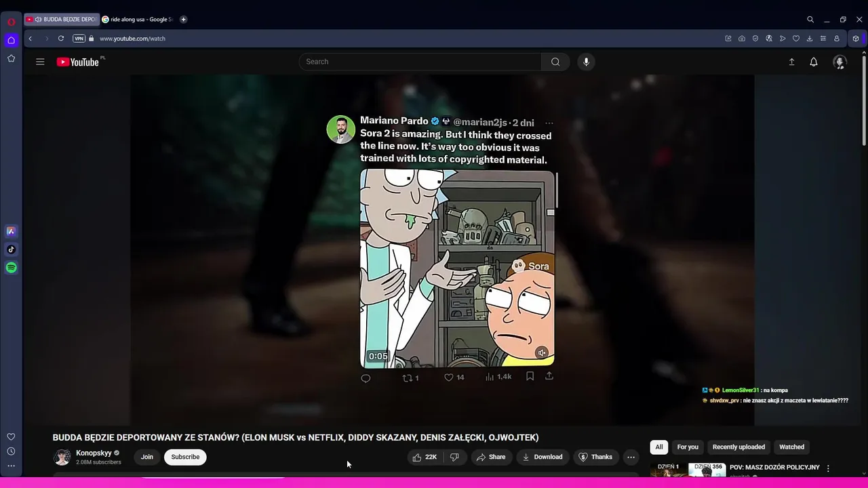Click the Mariano Pardo author name
The image size is (868, 488).
pyautogui.click(x=394, y=121)
